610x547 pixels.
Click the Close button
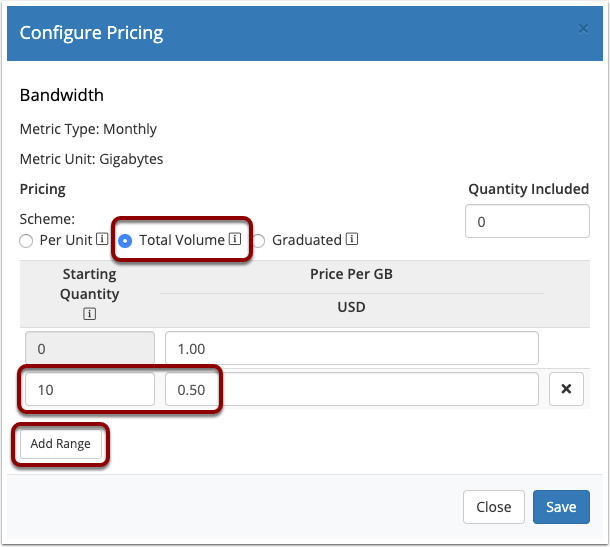[494, 507]
